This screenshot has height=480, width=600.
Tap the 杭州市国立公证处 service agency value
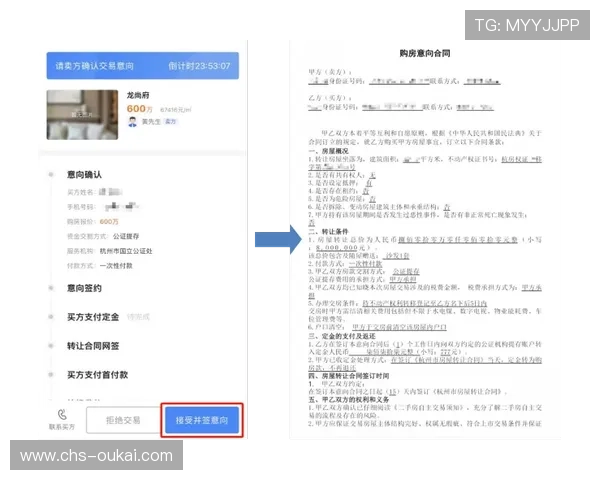point(126,251)
